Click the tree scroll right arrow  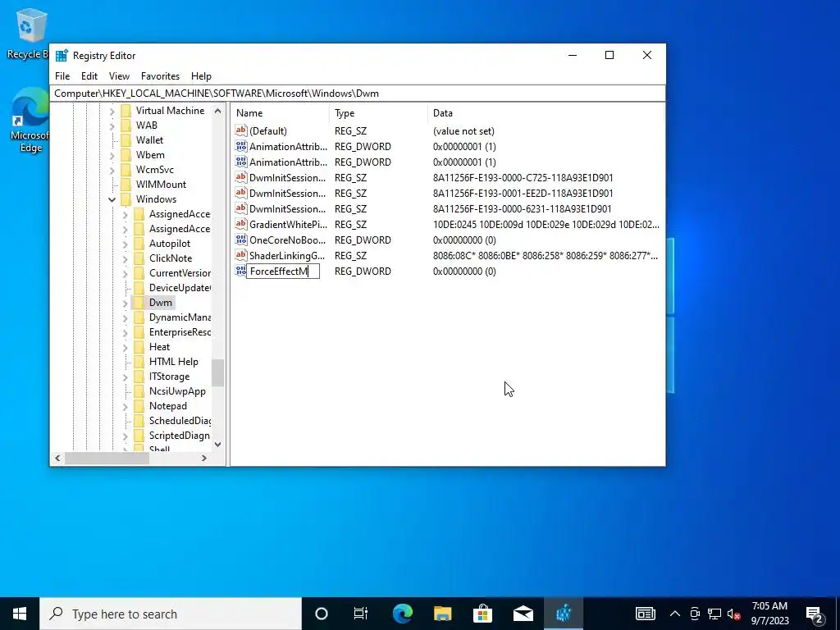203,458
